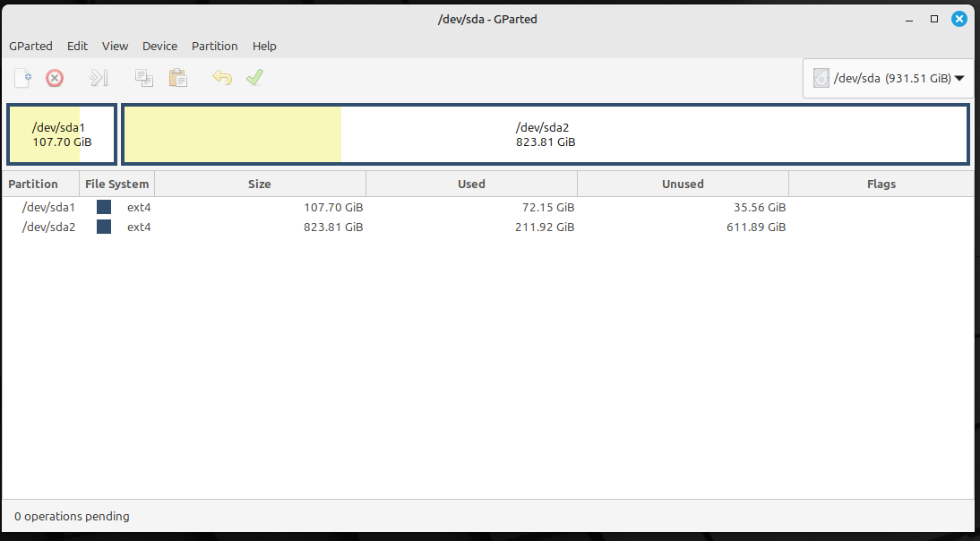This screenshot has height=541, width=980.
Task: Click the Copy partition toolbar icon
Action: tap(143, 78)
